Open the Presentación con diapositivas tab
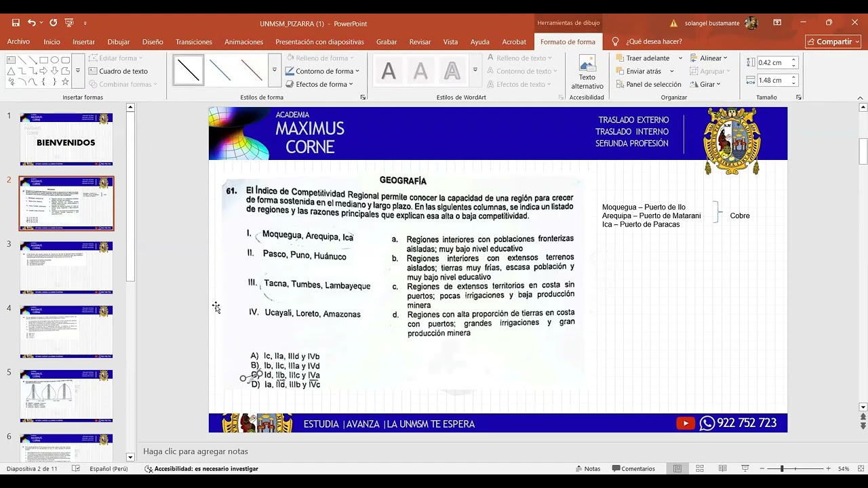This screenshot has height=488, width=868. point(319,42)
